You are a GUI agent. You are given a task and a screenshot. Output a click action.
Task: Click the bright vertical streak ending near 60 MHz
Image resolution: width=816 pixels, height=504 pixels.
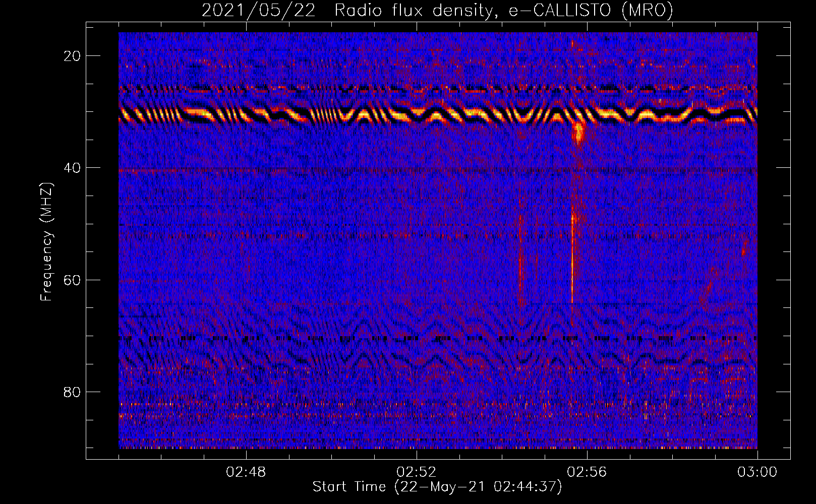572,257
